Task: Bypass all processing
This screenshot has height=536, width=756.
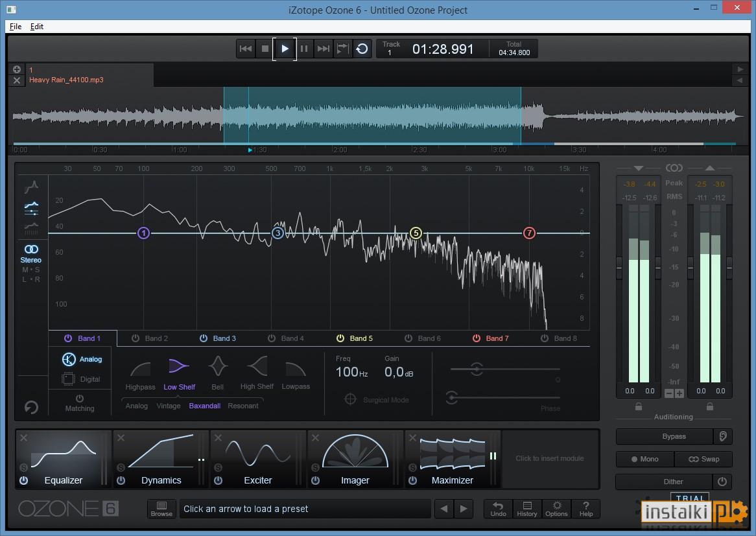Action: tap(665, 436)
